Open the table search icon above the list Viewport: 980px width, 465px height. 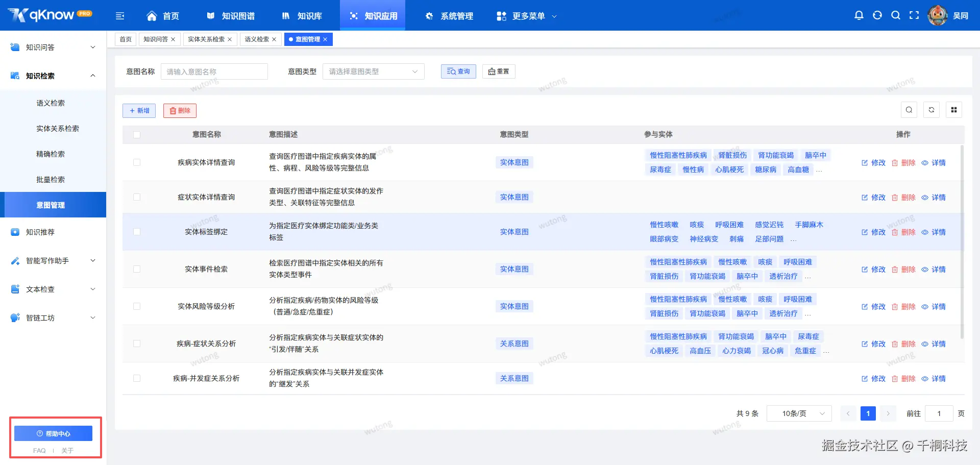[909, 109]
